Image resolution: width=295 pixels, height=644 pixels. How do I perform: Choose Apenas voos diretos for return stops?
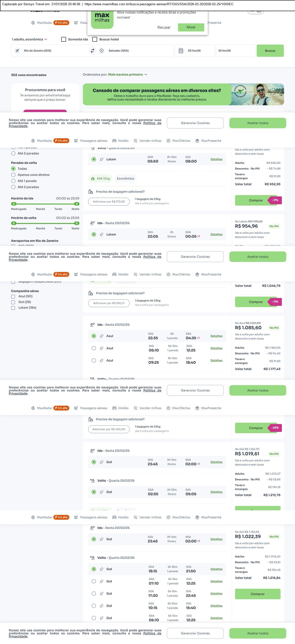pos(14,175)
